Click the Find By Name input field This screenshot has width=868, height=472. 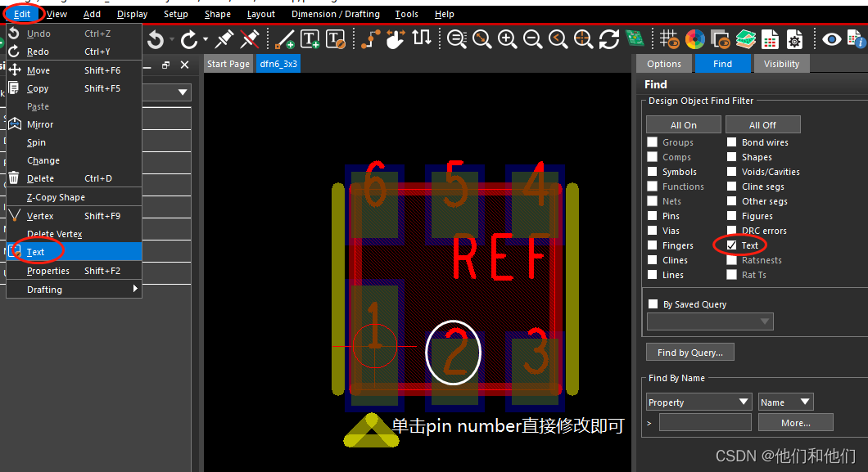coord(705,422)
